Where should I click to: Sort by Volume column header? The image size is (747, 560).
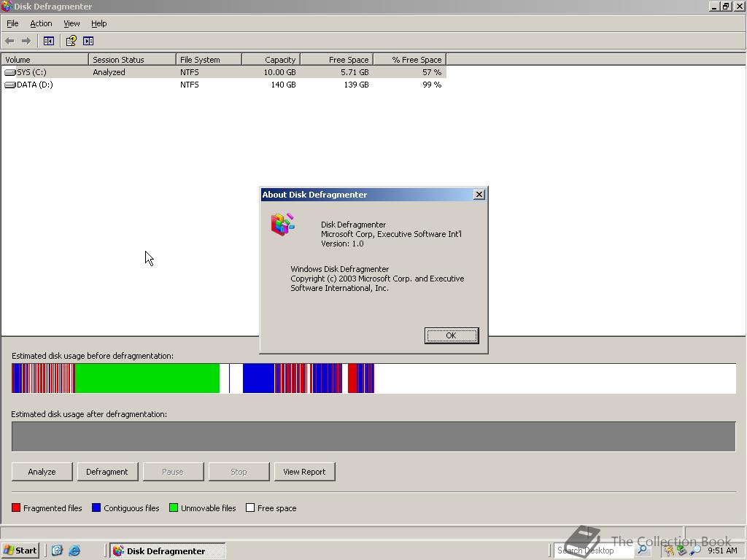pyautogui.click(x=44, y=60)
